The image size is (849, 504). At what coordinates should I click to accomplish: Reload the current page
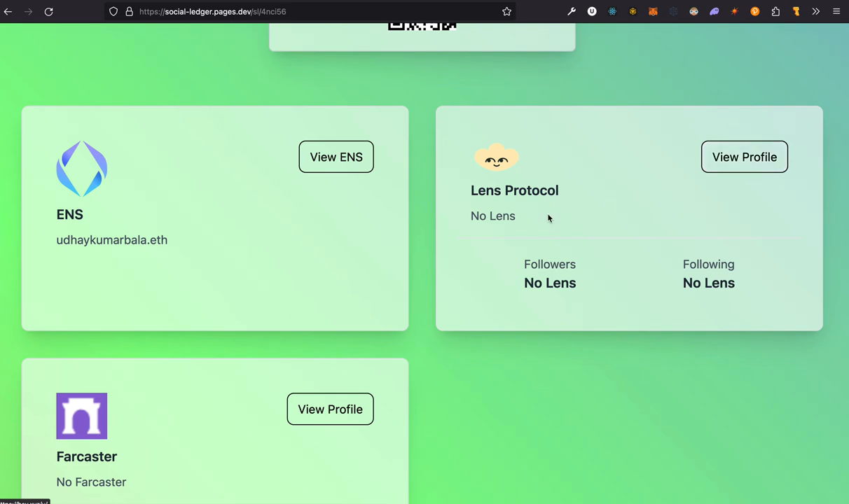49,12
